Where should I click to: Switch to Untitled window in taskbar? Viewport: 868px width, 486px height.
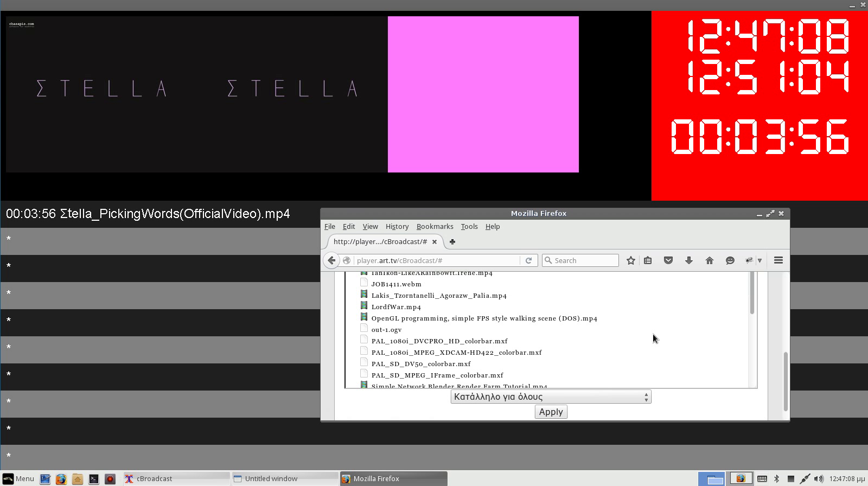pyautogui.click(x=285, y=478)
